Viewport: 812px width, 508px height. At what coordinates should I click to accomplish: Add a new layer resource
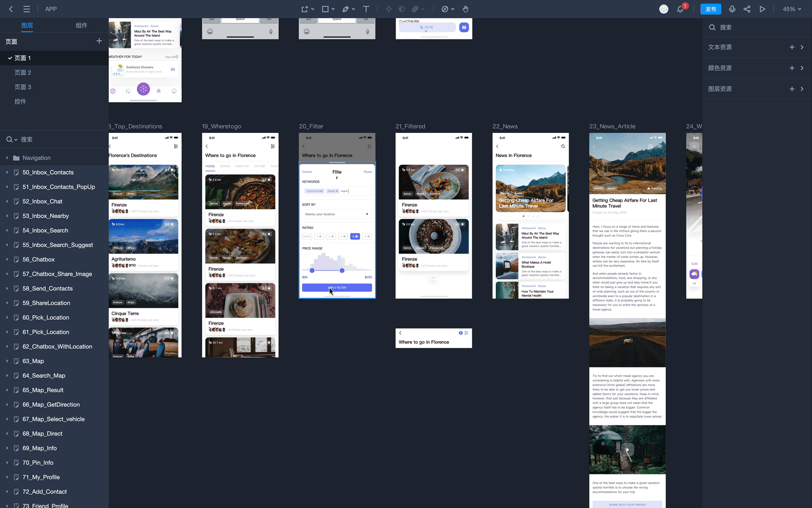(x=792, y=89)
